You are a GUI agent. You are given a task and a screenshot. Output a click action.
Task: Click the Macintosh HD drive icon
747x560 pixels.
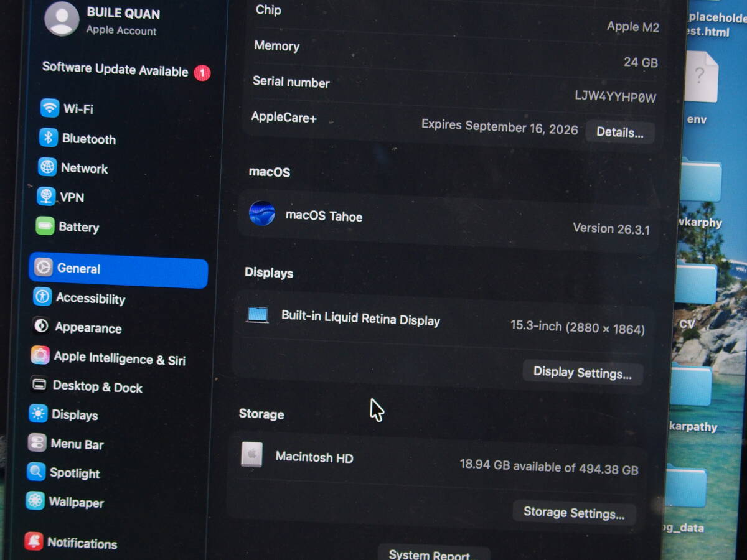(251, 454)
